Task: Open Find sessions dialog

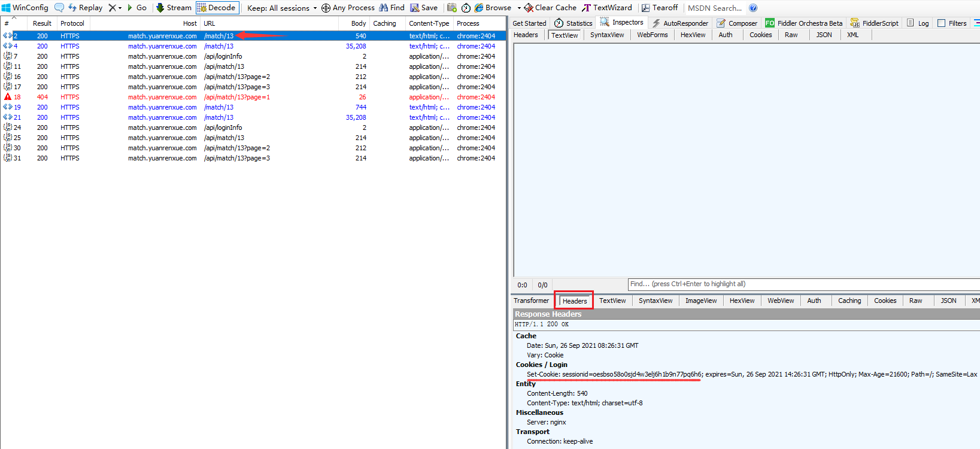Action: [x=392, y=8]
